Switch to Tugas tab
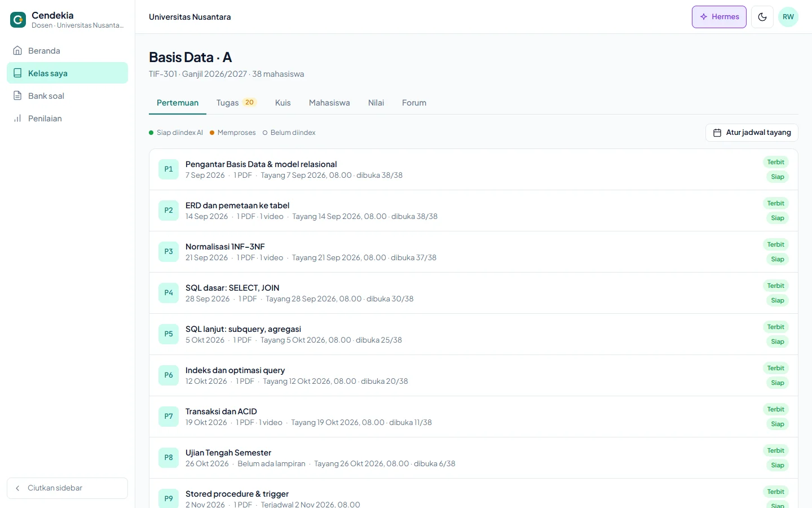 236,103
